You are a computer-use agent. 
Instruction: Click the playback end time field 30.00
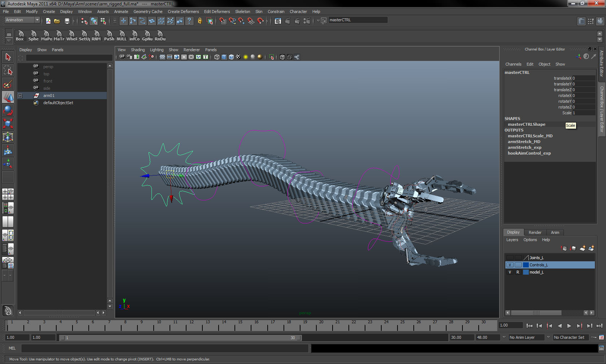coord(461,337)
